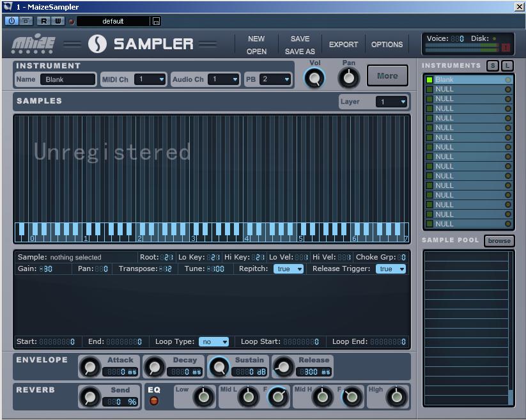Click the EQ Mid L knob

click(248, 397)
